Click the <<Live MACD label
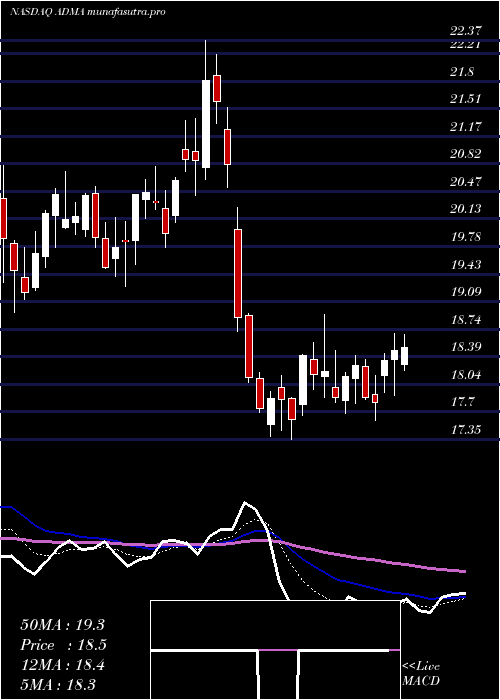This screenshot has height=700, width=500. coord(421,673)
